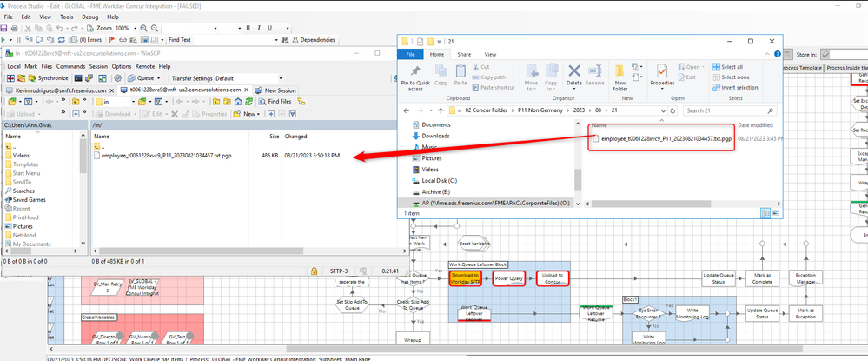Open the Debug menu in Process Studio

[89, 17]
